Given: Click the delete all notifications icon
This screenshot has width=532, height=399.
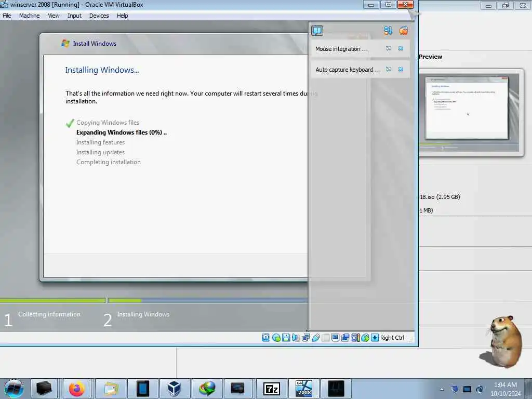Looking at the screenshot, I should [x=403, y=31].
